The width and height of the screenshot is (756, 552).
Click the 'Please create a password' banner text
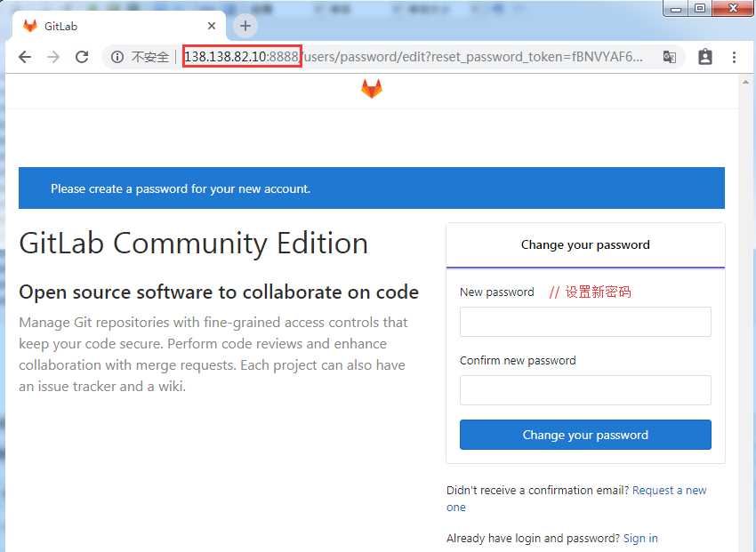[181, 188]
